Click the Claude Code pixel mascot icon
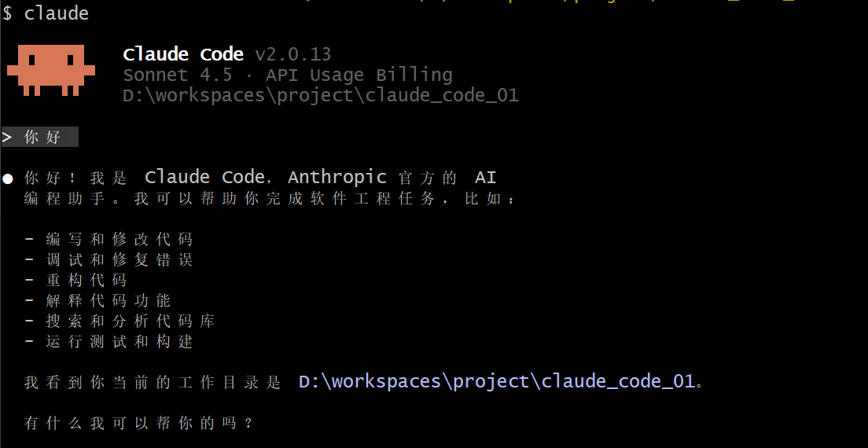This screenshot has width=868, height=448. click(51, 70)
